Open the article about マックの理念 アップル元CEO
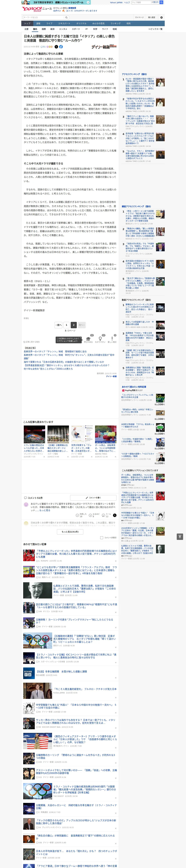The width and height of the screenshot is (186, 868). 76,822
